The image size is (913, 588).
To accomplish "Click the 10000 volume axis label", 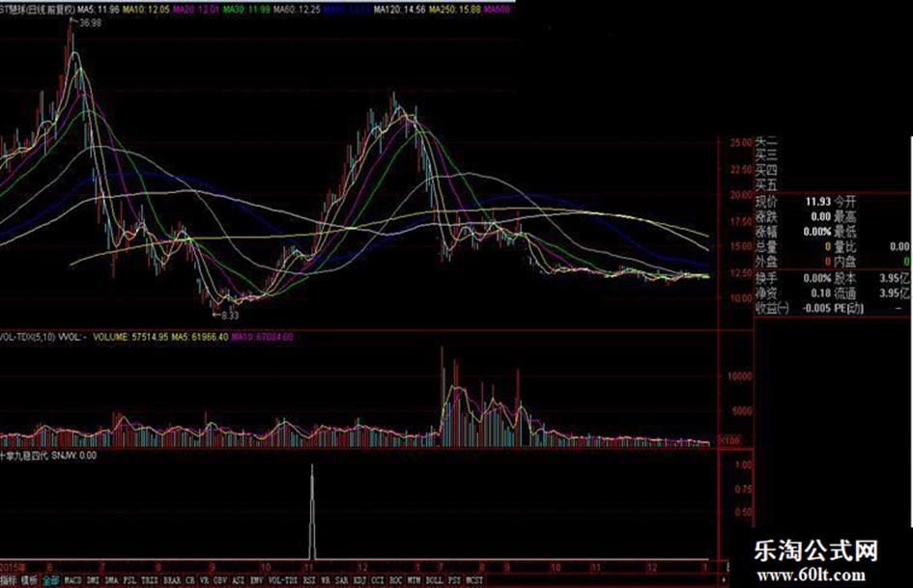I will pyautogui.click(x=739, y=377).
